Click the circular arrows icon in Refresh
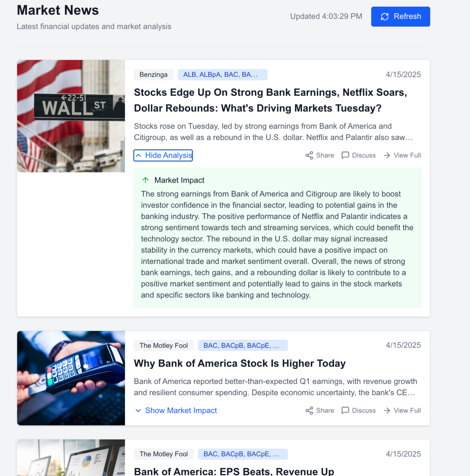 pyautogui.click(x=385, y=16)
